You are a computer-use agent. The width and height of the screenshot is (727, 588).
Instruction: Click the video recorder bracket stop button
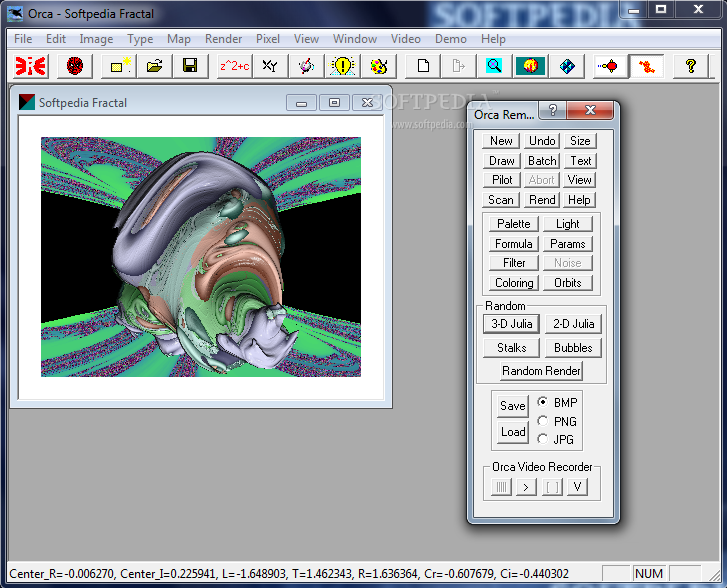(552, 487)
